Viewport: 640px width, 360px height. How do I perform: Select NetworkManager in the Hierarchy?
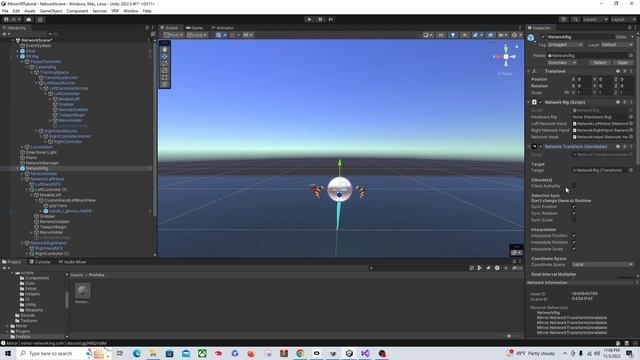point(42,163)
